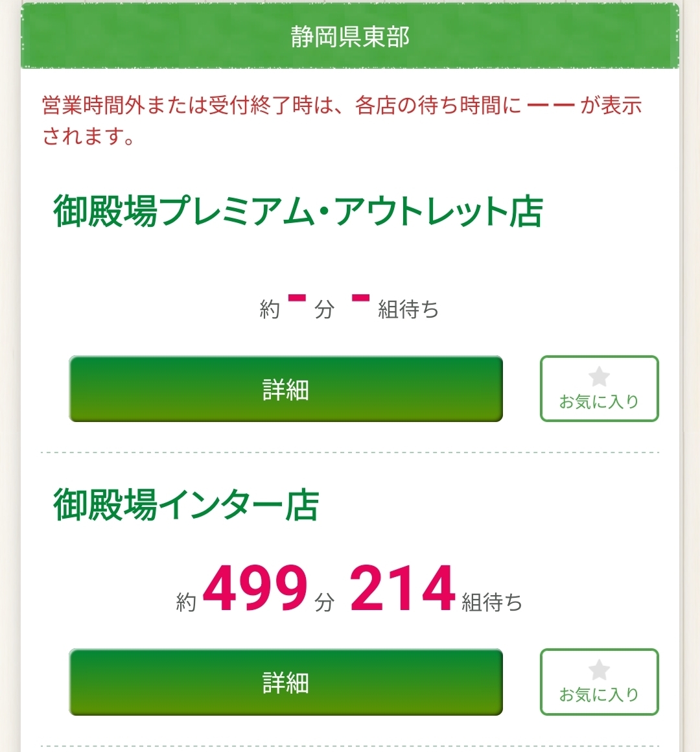Click the dashed divider between the two stores
The height and width of the screenshot is (752, 700).
click(350, 452)
